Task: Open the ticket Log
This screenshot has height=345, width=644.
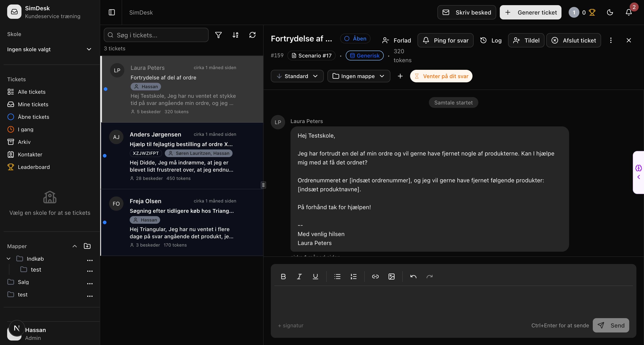Action: (x=491, y=40)
